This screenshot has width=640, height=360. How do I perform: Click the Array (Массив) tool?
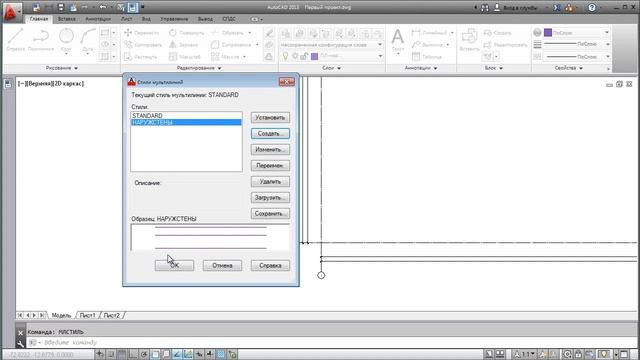coord(225,57)
